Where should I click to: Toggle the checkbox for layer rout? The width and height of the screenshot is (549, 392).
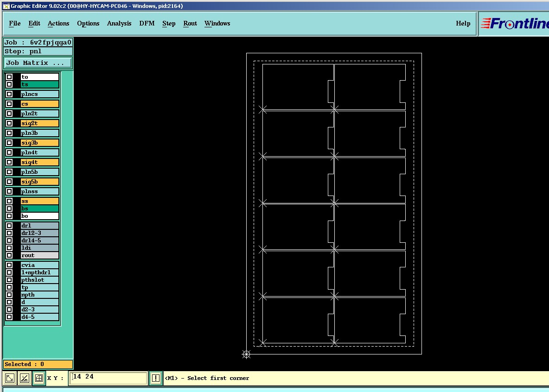click(9, 255)
